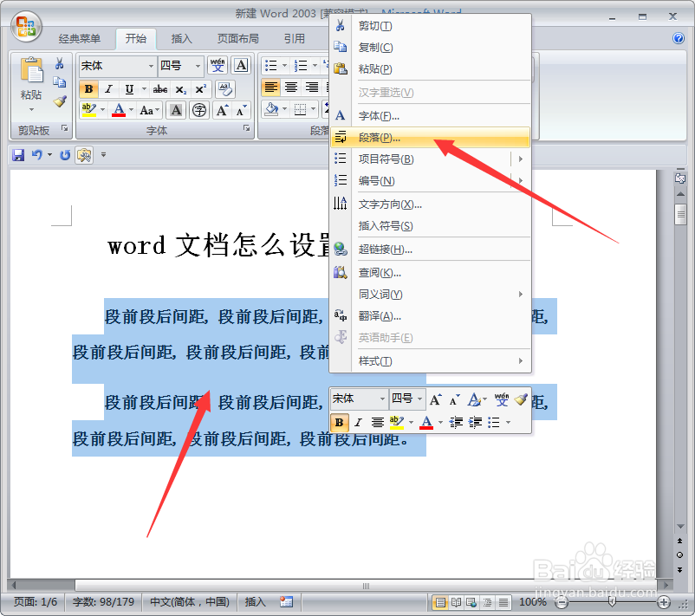This screenshot has height=616, width=695.
Task: Switch to full screen reading view
Action: tap(456, 602)
